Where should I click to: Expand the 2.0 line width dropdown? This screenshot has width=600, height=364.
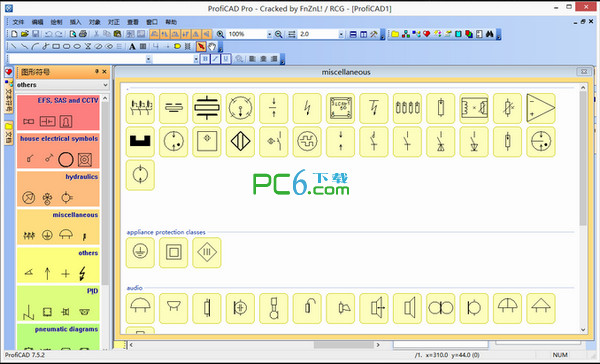[341, 34]
